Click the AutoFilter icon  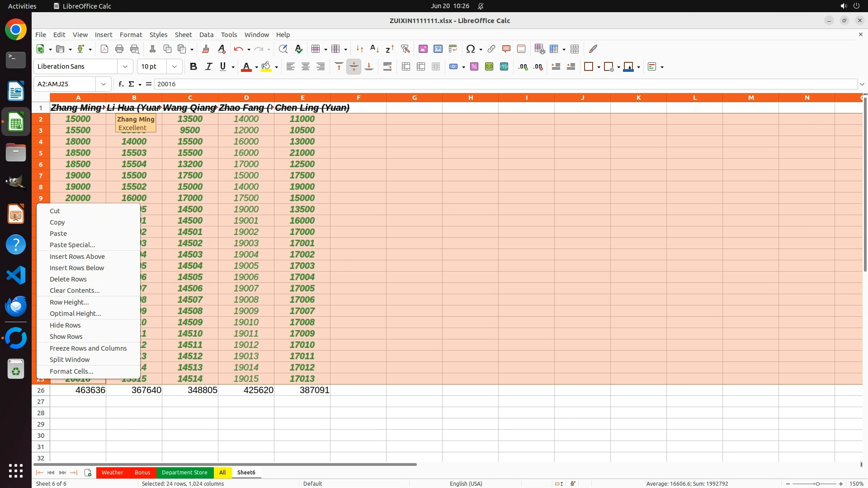pos(405,49)
